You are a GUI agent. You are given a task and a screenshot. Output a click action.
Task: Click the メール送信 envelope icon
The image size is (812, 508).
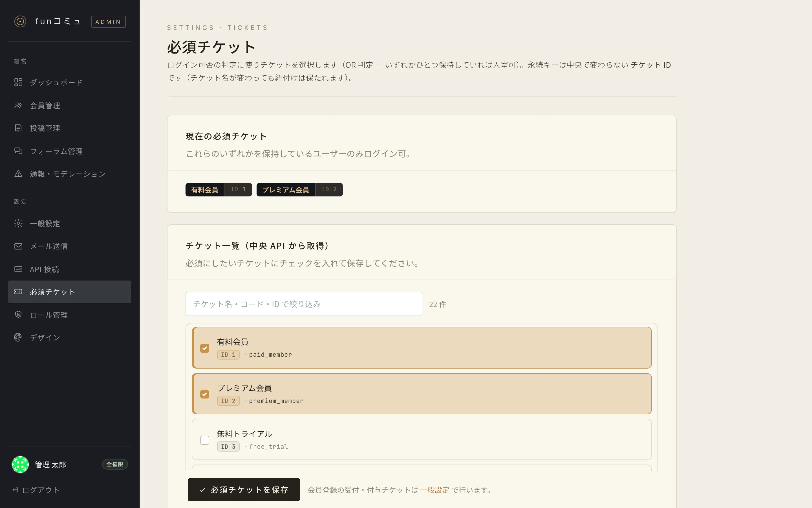(x=18, y=246)
